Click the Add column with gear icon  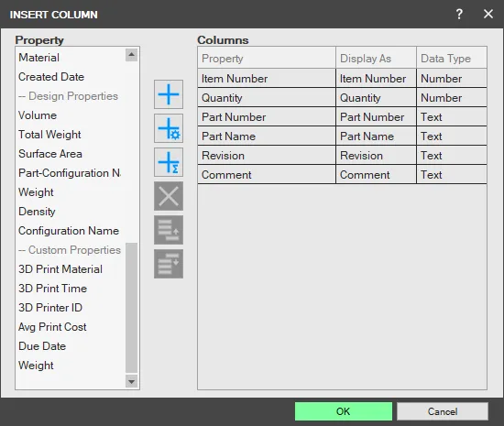tap(169, 128)
